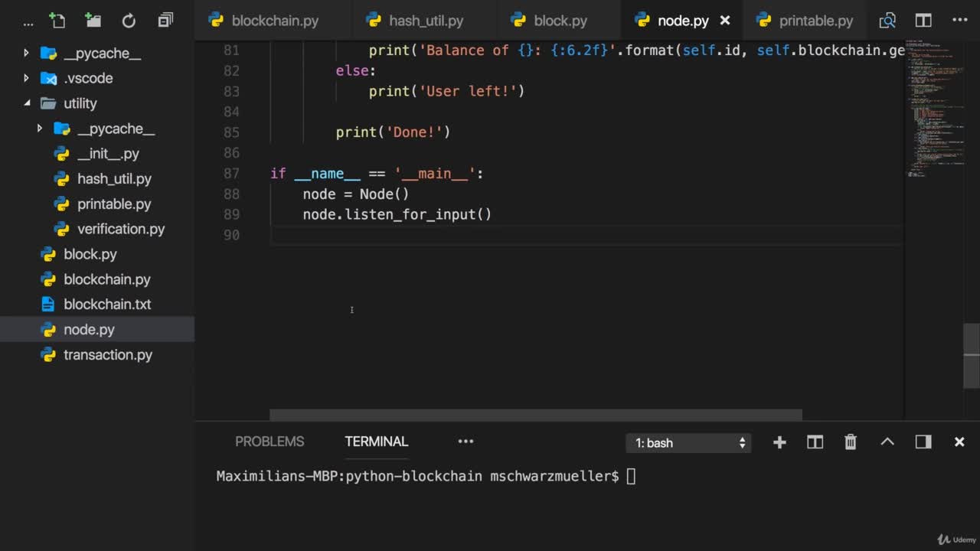Click the New File icon in explorer

[57, 21]
